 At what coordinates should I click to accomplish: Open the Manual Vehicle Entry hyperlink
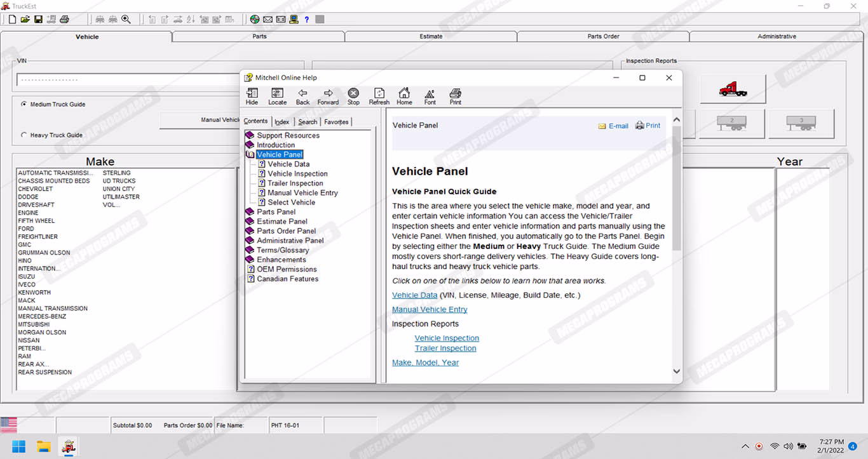[430, 309]
